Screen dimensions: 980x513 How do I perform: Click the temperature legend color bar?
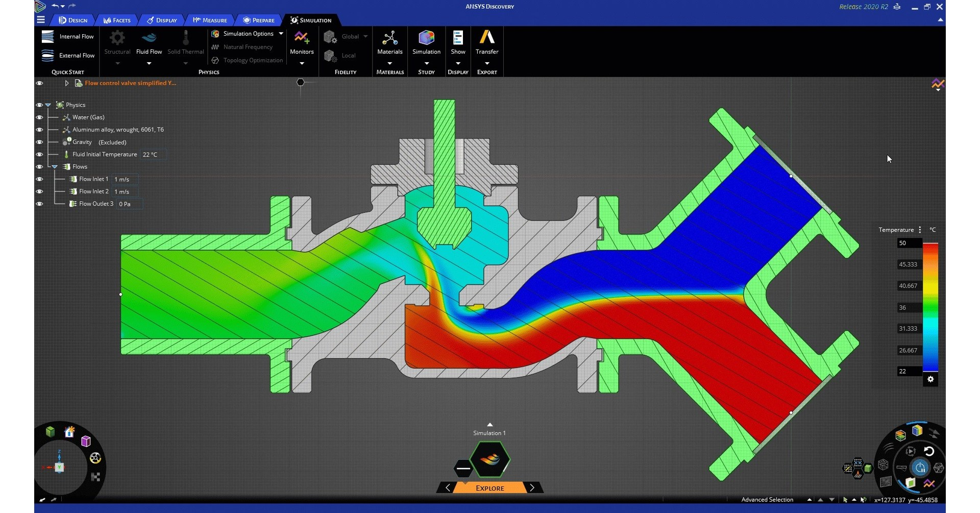point(930,307)
